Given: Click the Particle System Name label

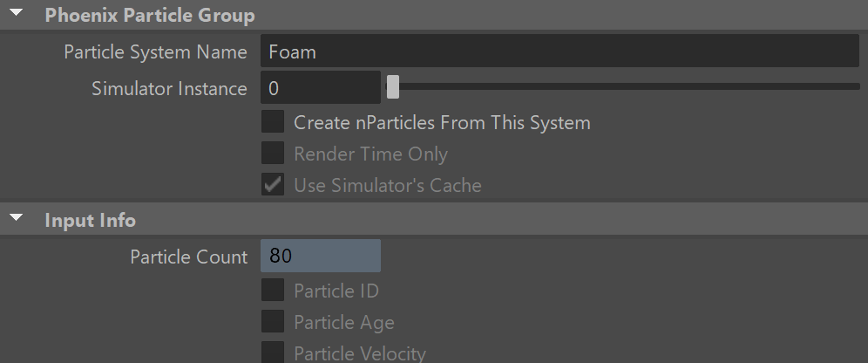Looking at the screenshot, I should [x=155, y=52].
